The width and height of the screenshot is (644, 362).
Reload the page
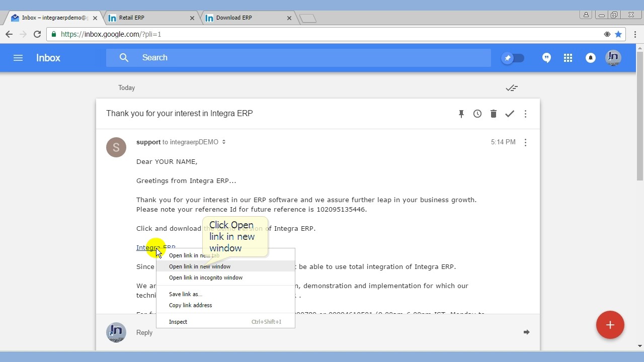[x=37, y=34]
